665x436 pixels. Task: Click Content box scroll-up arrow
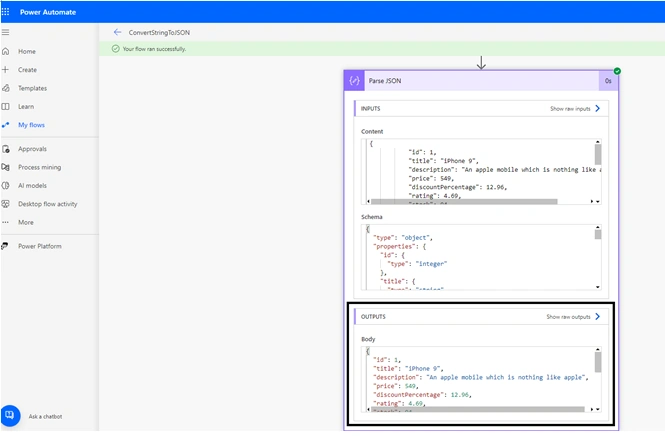tap(598, 142)
